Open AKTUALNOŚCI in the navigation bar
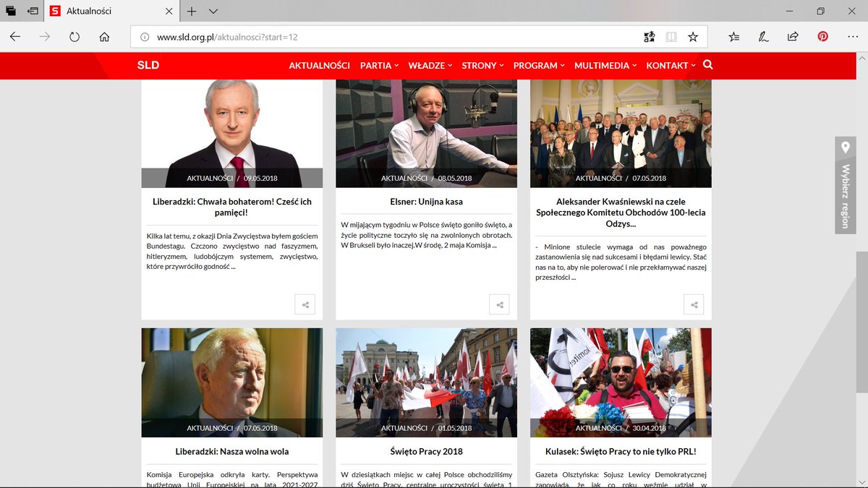Viewport: 868px width, 488px height. click(320, 65)
